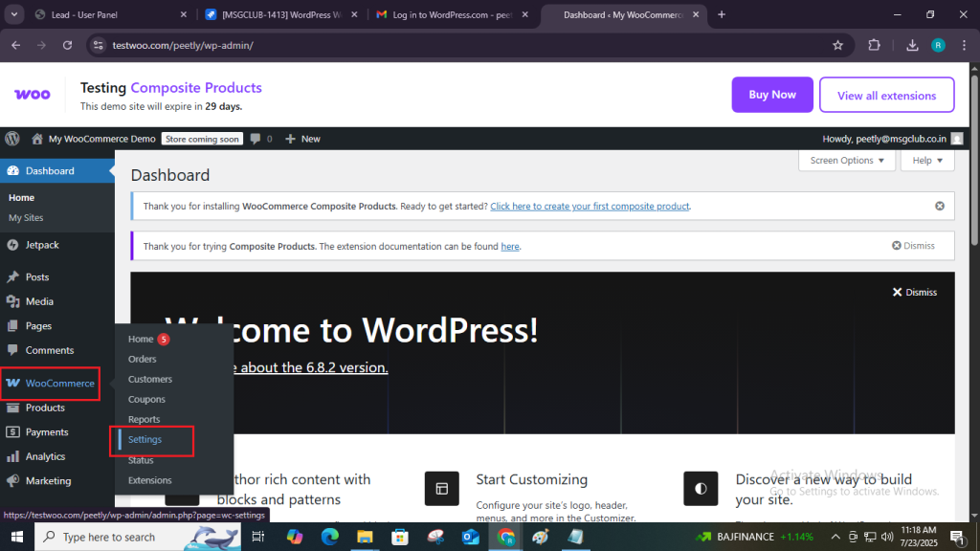Switch to Log in to WordPress.com tab

[453, 14]
